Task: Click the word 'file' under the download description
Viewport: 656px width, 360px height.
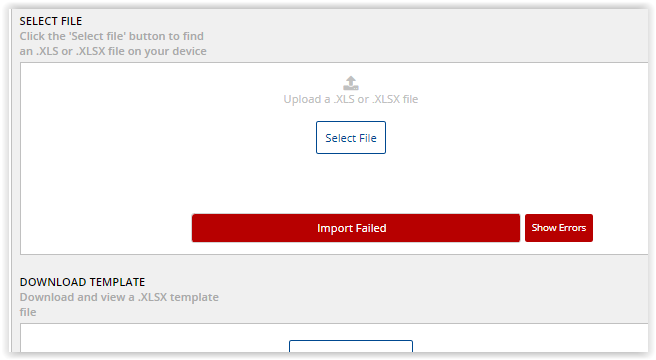Action: point(28,312)
